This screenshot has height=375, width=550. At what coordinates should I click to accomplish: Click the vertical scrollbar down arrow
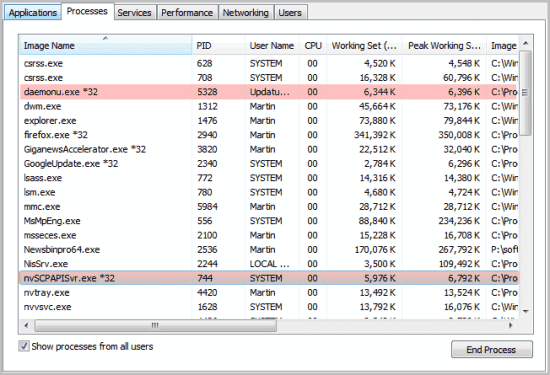(525, 311)
